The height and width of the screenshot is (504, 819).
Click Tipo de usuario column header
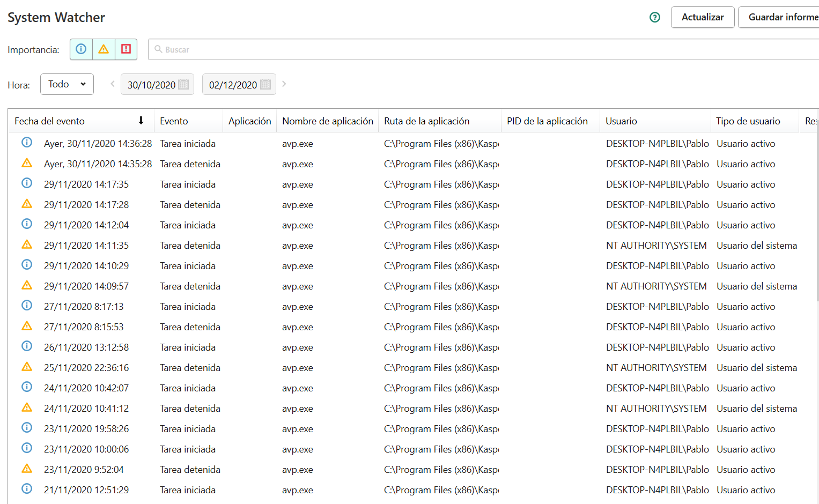748,121
